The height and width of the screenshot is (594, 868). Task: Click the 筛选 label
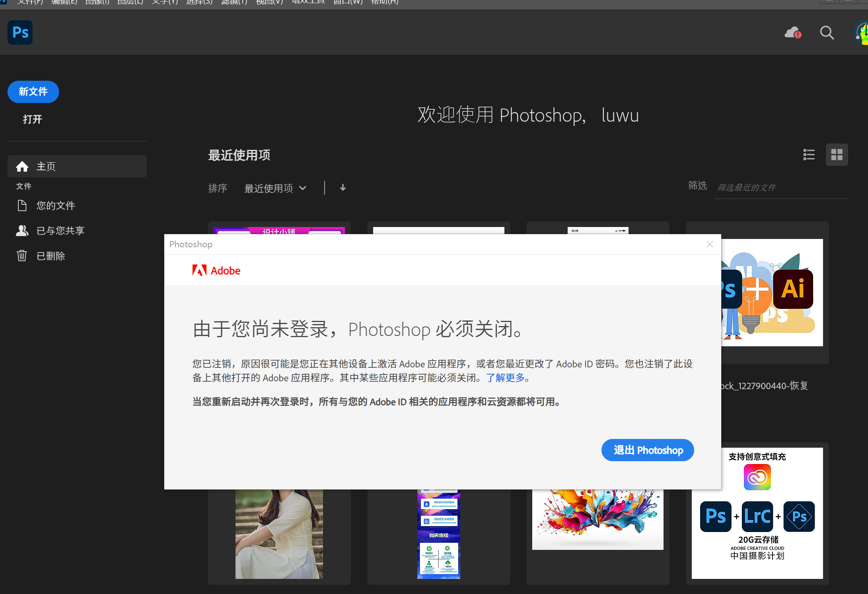tap(698, 186)
